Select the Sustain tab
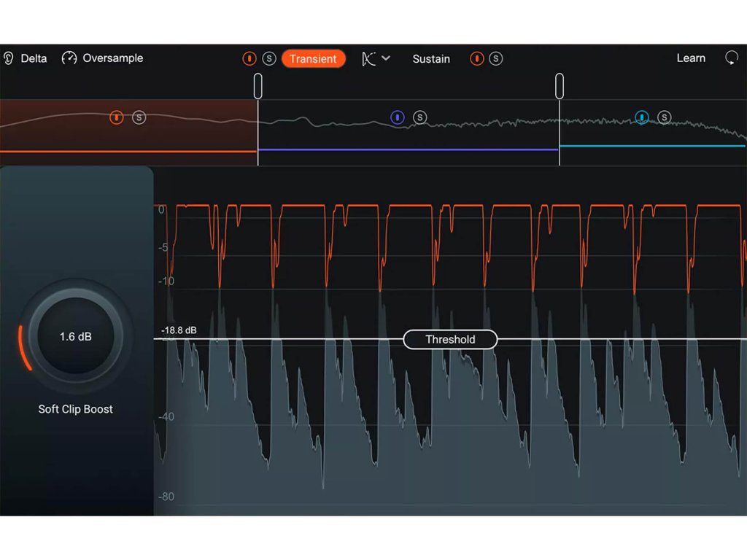 click(x=431, y=58)
